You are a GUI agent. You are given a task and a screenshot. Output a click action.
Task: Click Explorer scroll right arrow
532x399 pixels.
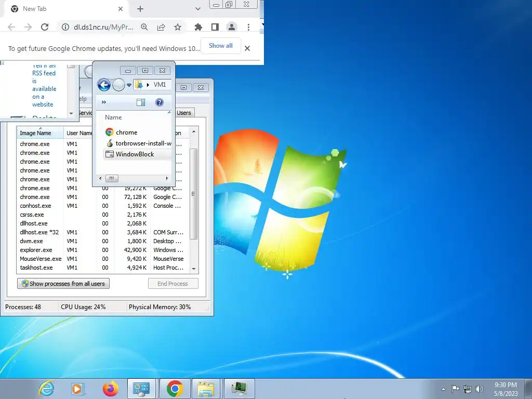click(x=167, y=178)
